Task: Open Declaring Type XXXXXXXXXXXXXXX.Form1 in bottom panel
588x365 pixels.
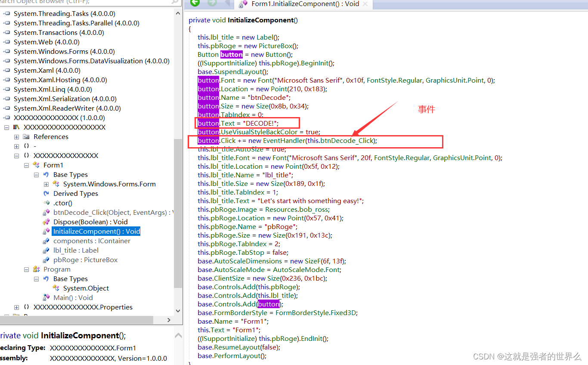Action: 93,348
